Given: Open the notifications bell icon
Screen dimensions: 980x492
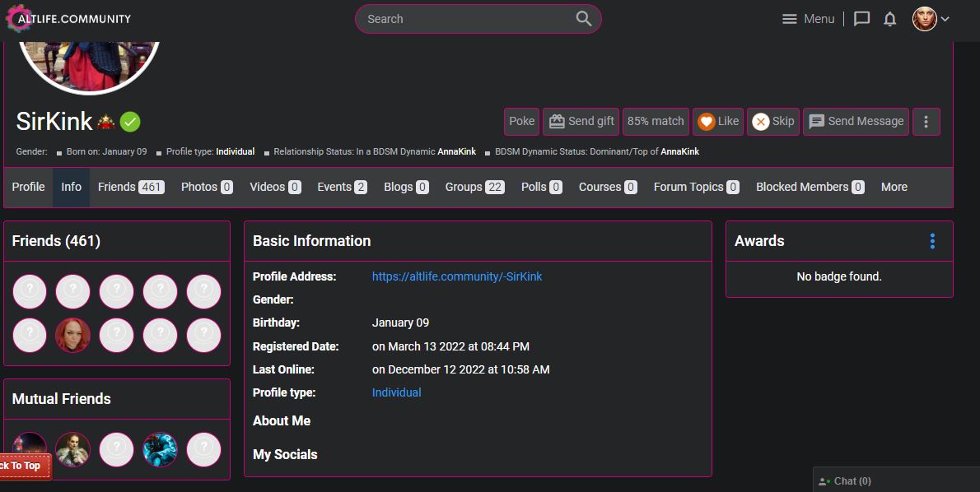Looking at the screenshot, I should point(889,19).
